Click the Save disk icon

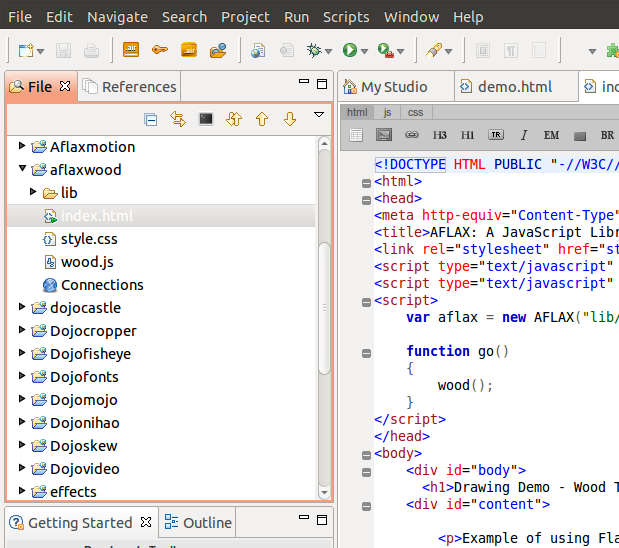[63, 51]
